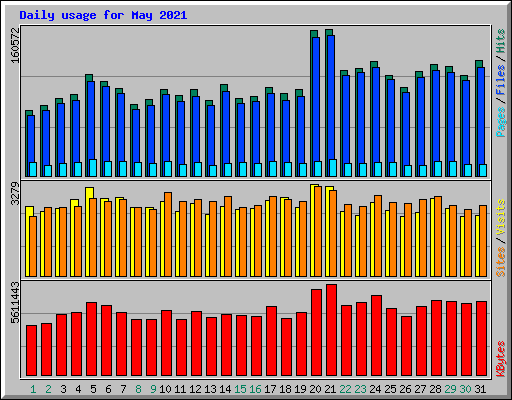Click the 'Daily usage for May 2021' title

[103, 15]
